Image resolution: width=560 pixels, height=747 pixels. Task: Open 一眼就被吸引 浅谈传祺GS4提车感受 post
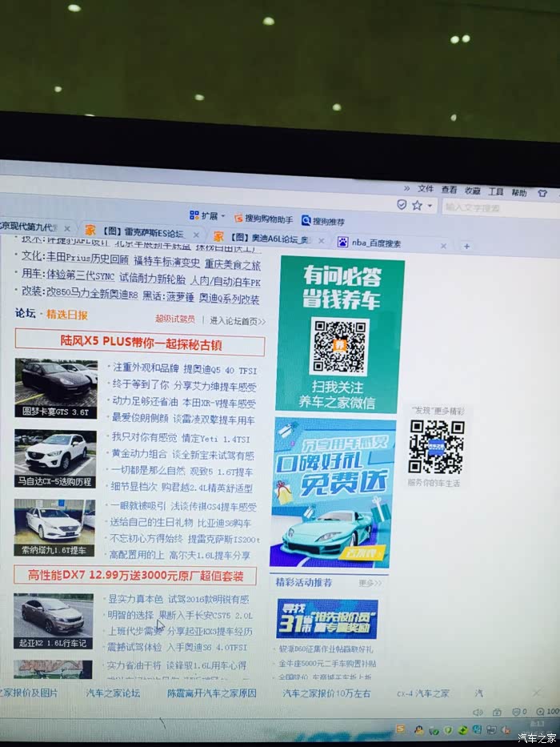pos(183,506)
